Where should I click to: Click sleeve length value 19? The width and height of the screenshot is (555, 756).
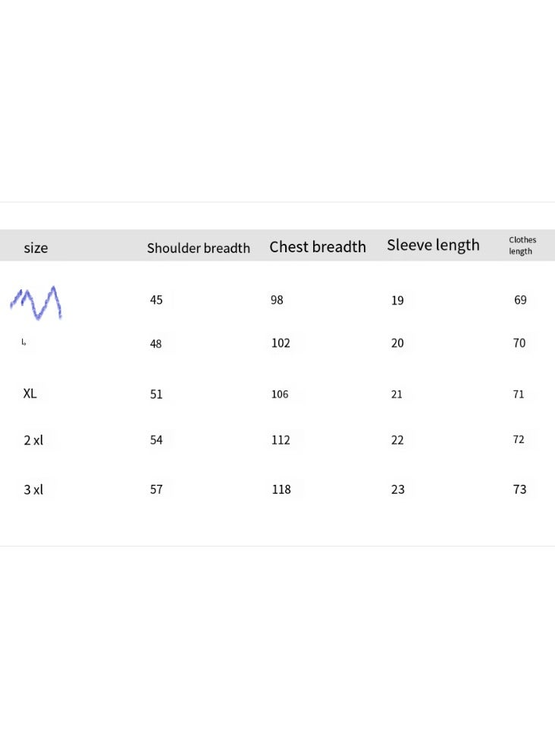397,301
